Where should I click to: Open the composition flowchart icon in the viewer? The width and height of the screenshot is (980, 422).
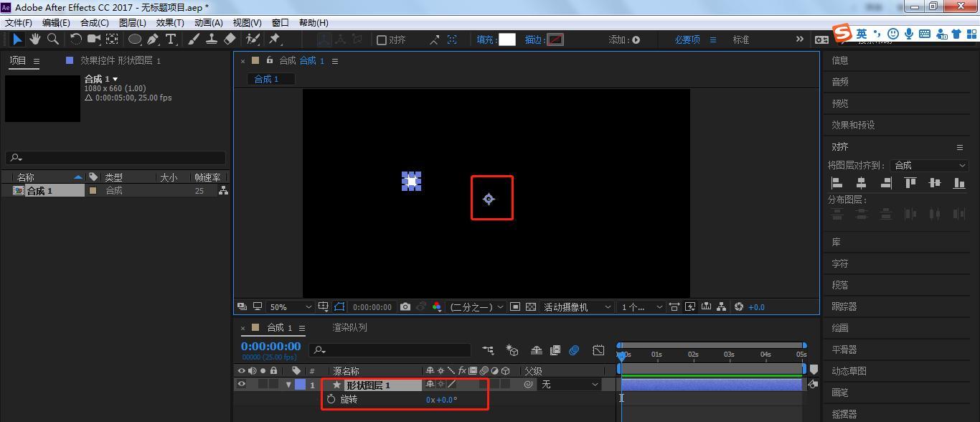click(x=722, y=307)
